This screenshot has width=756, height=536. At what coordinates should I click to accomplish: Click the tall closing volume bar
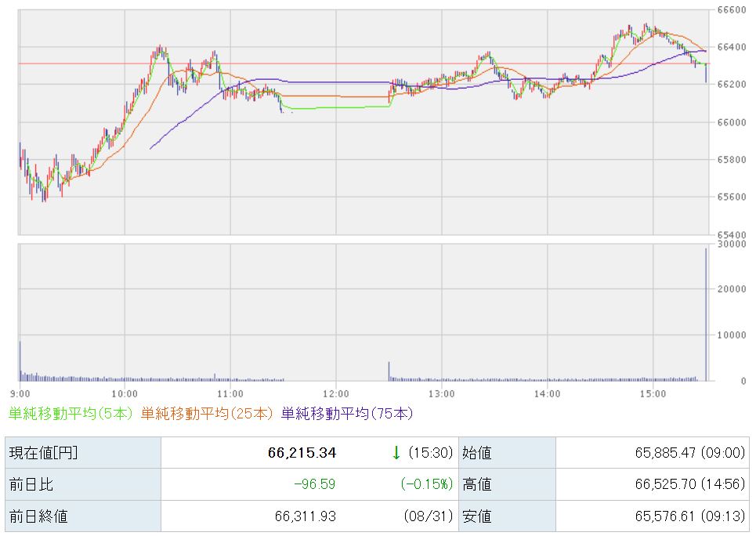(x=706, y=314)
